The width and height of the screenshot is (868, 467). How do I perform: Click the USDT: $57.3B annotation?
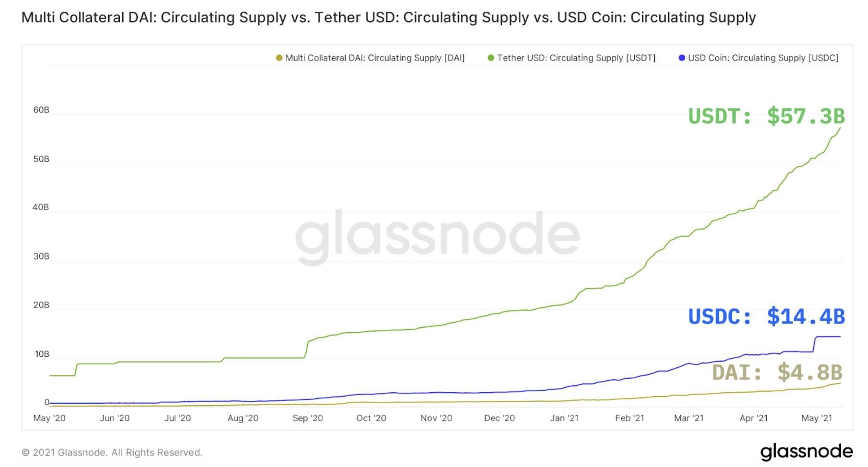[x=766, y=116]
